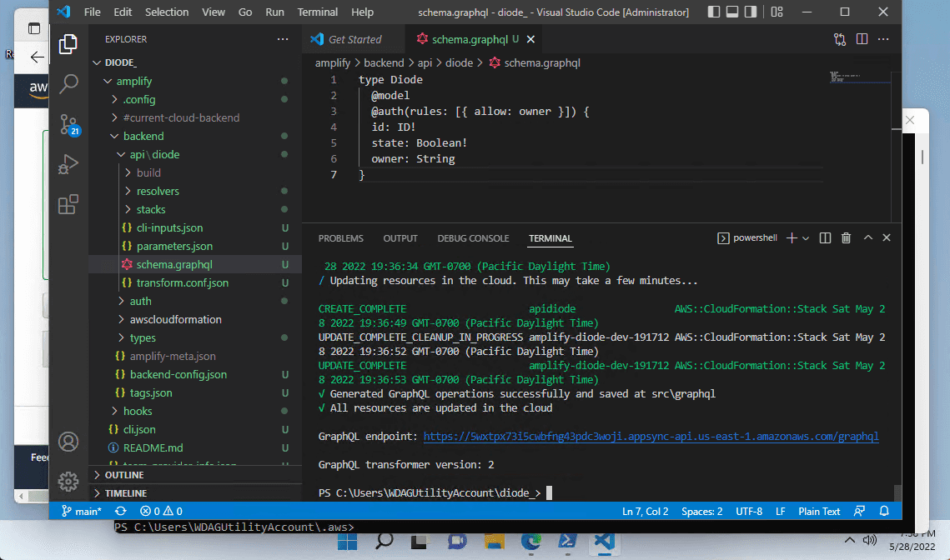This screenshot has height=560, width=950.
Task: Open Source Control view with 21 badge
Action: pos(69,125)
